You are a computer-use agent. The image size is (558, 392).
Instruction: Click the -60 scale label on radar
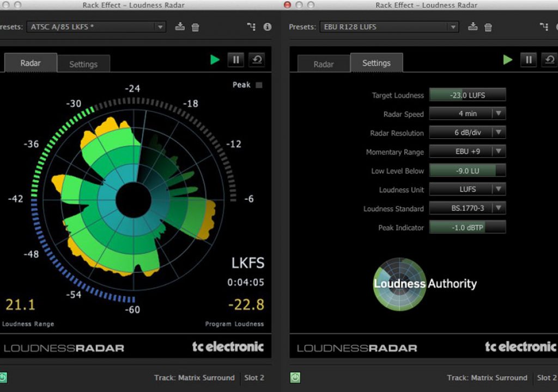coord(132,310)
